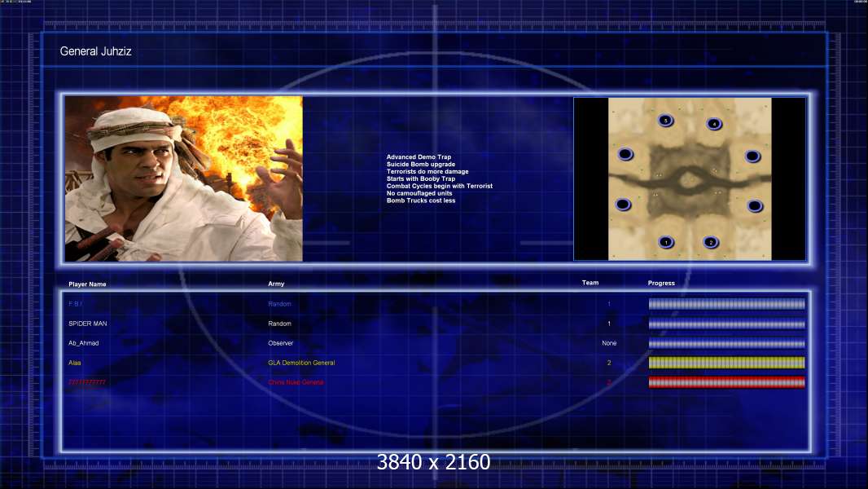Click the Observer army entry
Image resolution: width=868 pixels, height=489 pixels.
tap(281, 343)
